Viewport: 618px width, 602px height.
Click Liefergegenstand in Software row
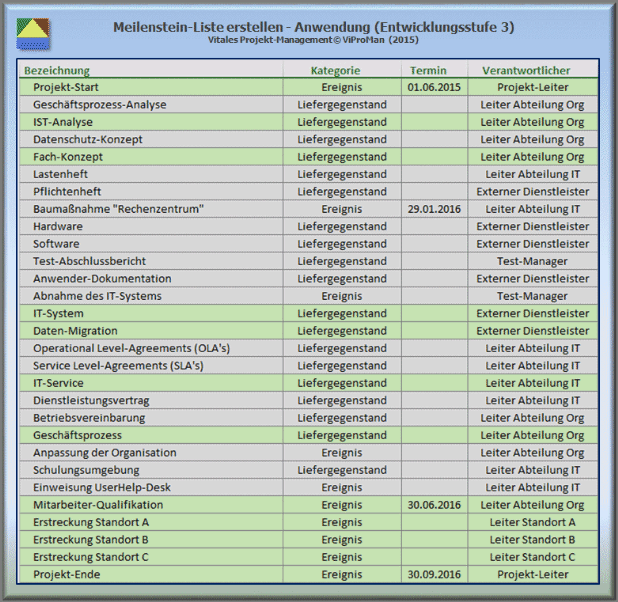342,244
